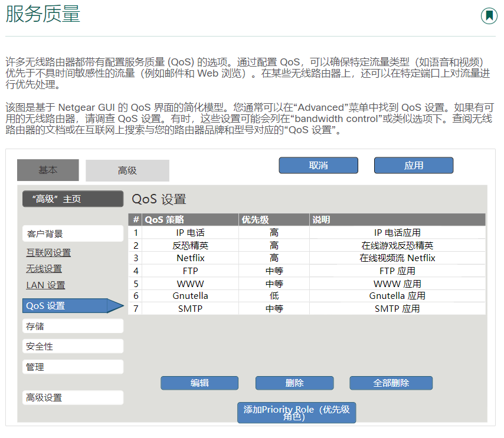
Task: Click the 取消 button
Action: [318, 165]
